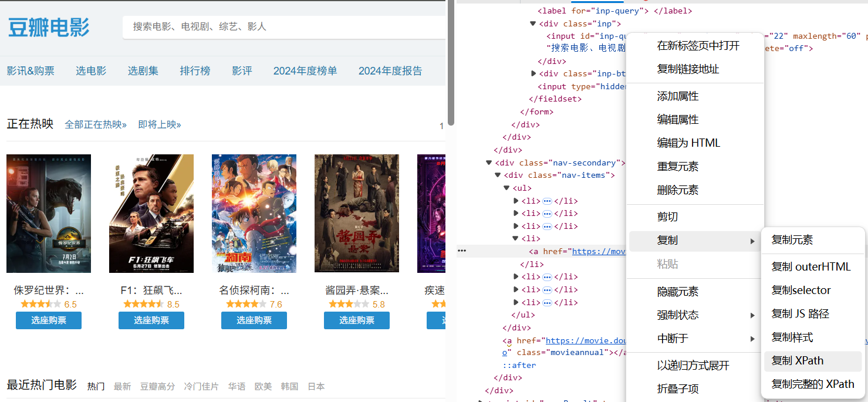Click the 豆瓣电影 logo

49,28
